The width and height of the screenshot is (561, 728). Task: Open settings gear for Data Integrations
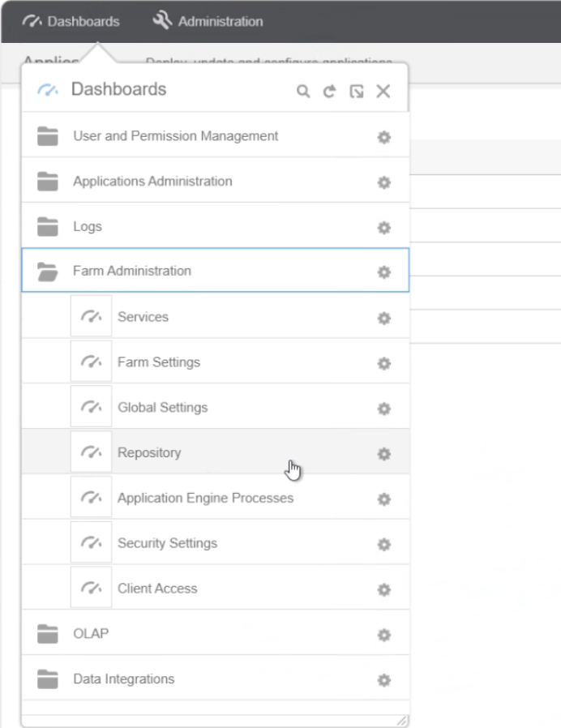point(383,680)
